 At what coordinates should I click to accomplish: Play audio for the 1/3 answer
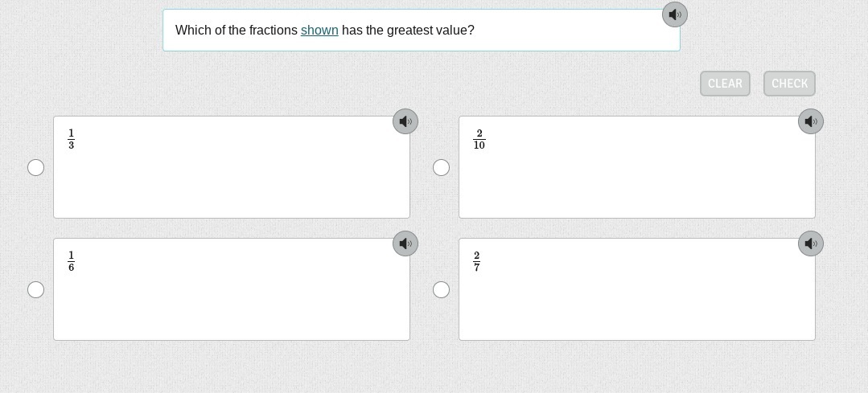tap(405, 121)
